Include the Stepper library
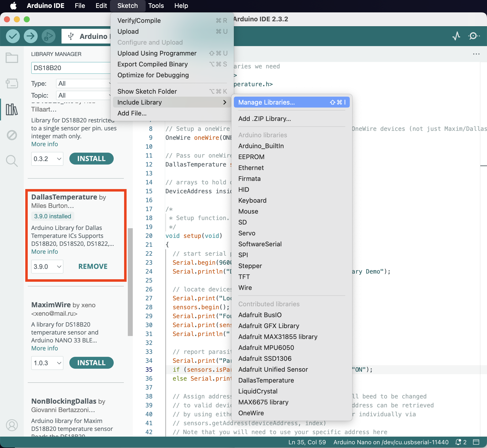 pos(292,266)
